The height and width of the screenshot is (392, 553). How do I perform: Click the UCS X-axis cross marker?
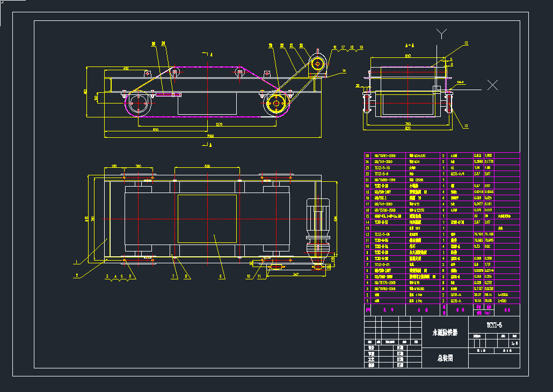pos(492,84)
